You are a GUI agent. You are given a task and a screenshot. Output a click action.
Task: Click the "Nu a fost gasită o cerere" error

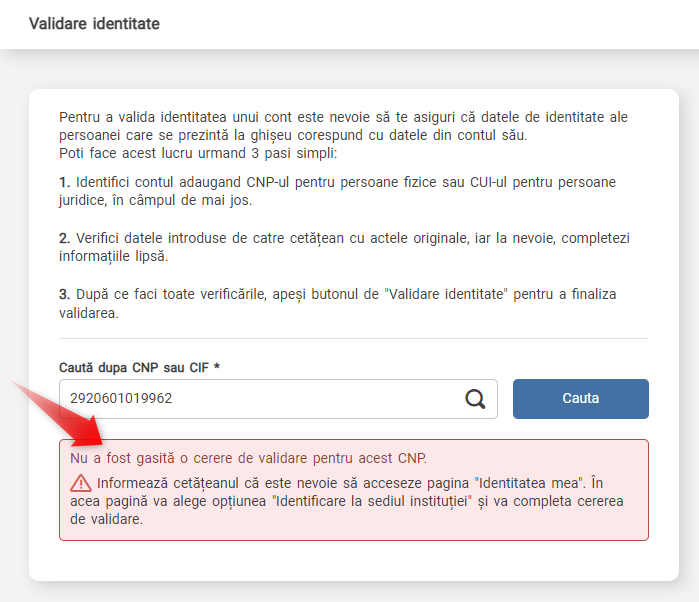click(248, 459)
